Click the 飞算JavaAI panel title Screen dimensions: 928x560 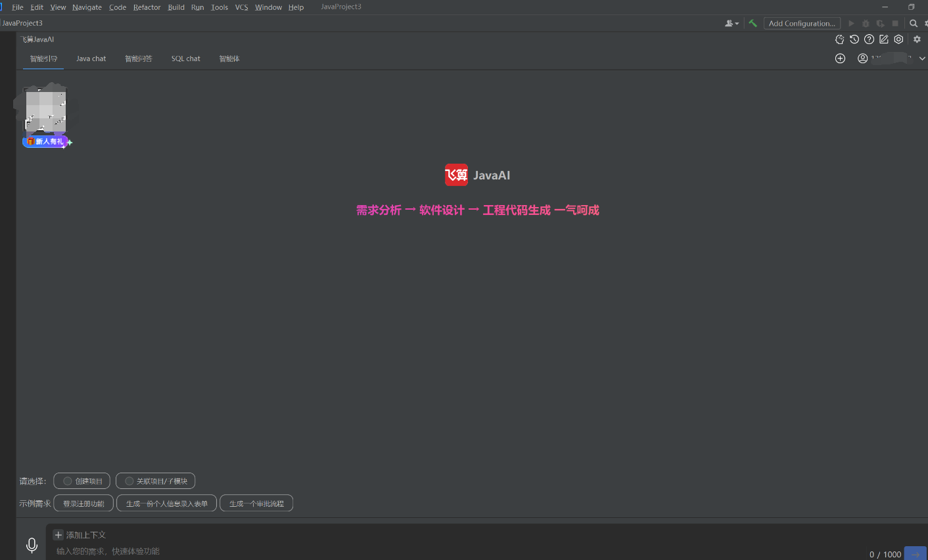point(37,39)
